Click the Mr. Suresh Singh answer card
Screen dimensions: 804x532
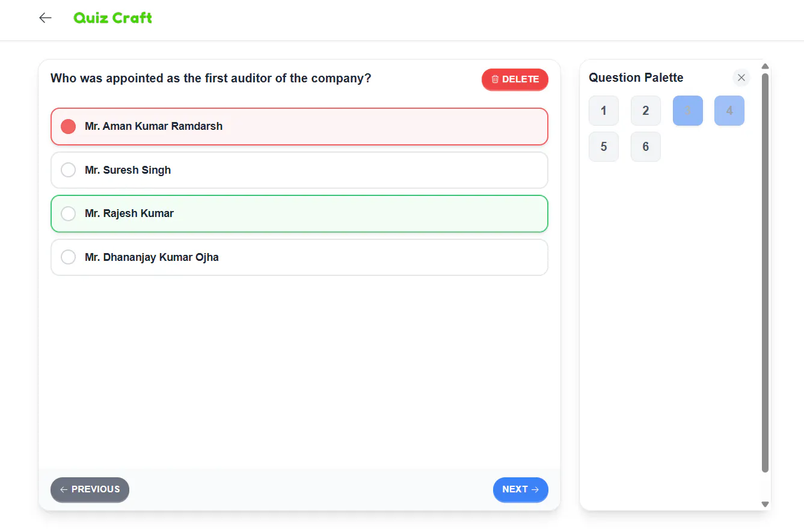[299, 170]
